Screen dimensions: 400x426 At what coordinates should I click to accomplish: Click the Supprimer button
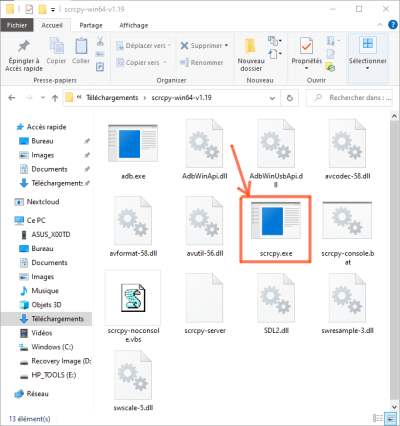pyautogui.click(x=201, y=46)
